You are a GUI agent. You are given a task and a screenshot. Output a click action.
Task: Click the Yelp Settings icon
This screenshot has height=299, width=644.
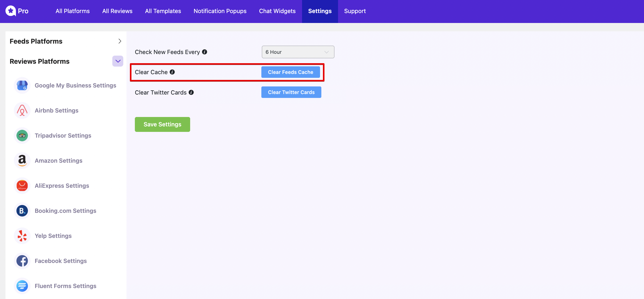click(22, 236)
